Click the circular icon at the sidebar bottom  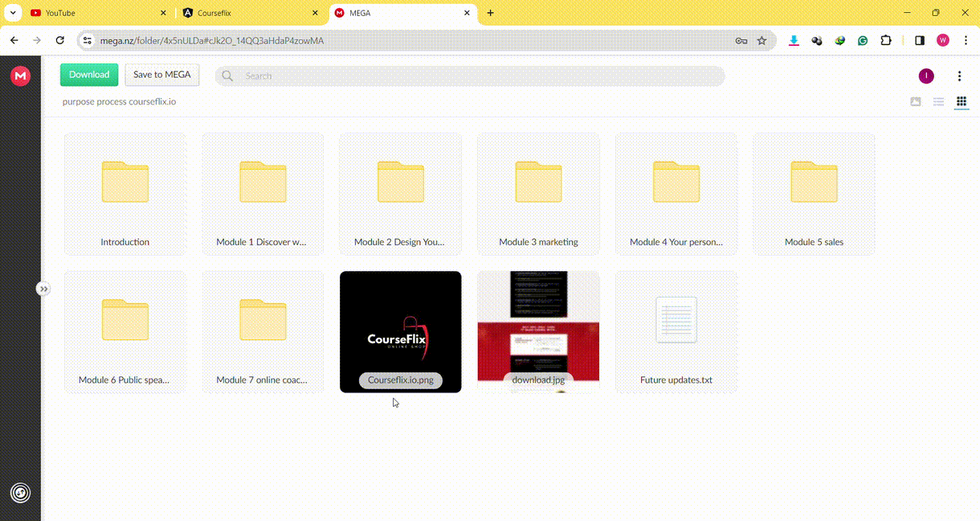[20, 493]
